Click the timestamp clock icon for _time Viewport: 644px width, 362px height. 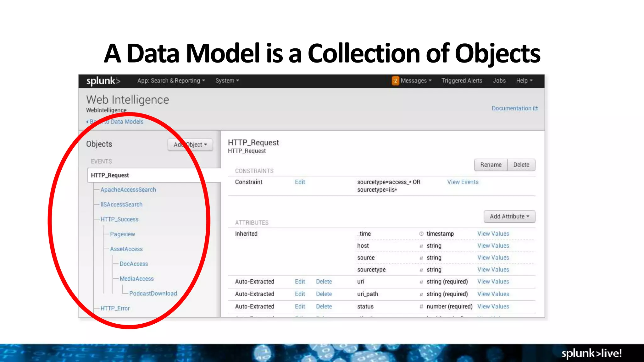[421, 234]
